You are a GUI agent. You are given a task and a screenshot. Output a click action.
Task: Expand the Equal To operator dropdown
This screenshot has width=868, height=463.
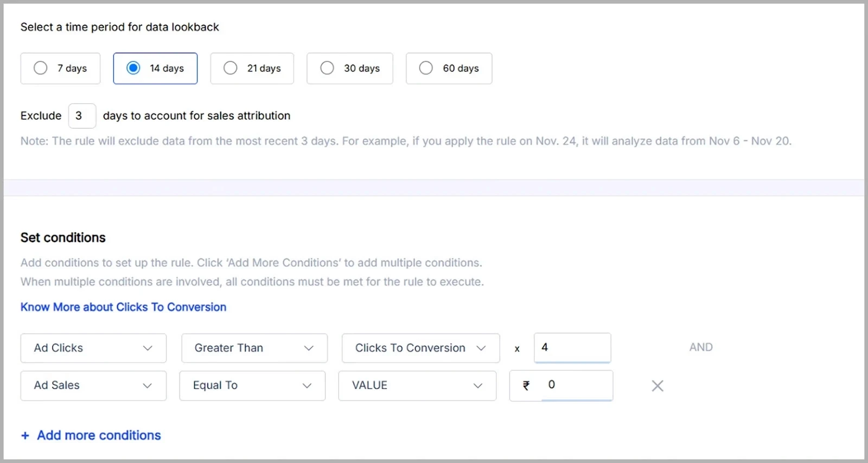pos(252,385)
